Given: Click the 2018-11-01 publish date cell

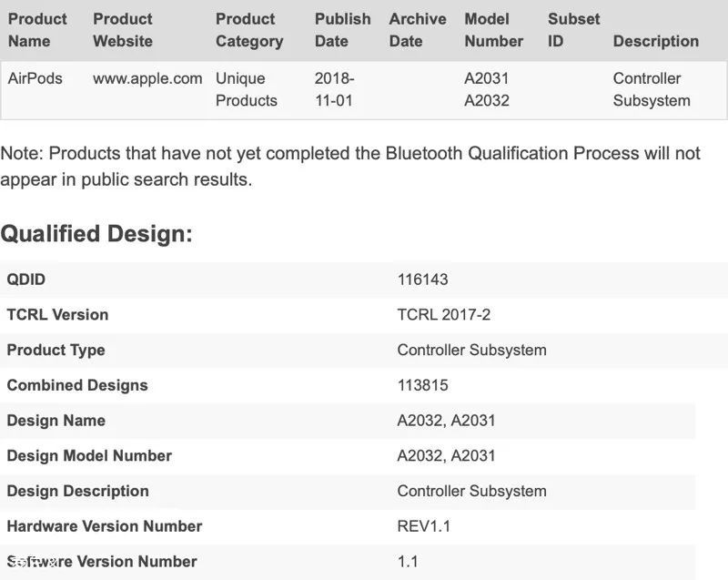Looking at the screenshot, I should (334, 89).
